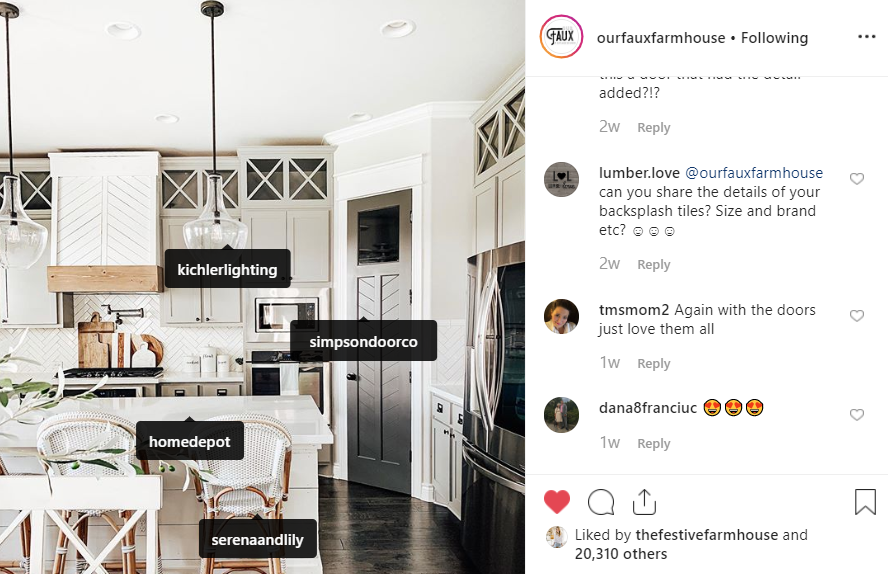Reply to lumber.love's comment
Screen dimensions: 888x574
(x=654, y=264)
